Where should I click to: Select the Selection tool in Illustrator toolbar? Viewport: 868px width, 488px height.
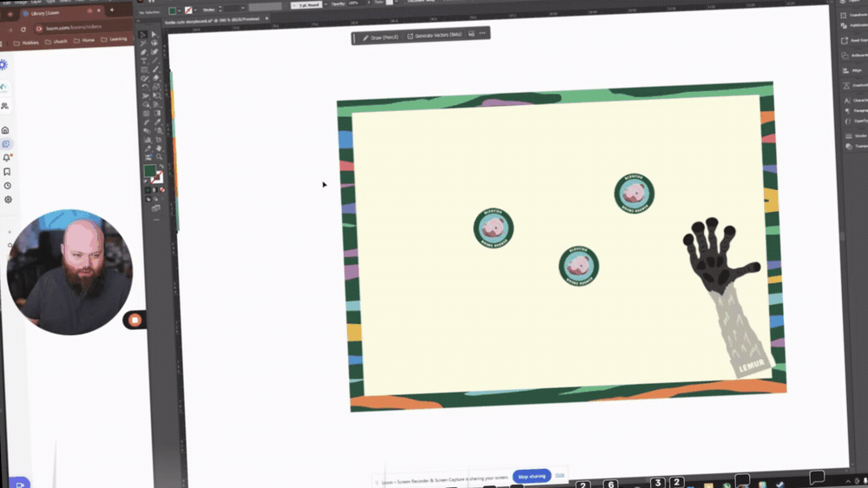pos(143,35)
